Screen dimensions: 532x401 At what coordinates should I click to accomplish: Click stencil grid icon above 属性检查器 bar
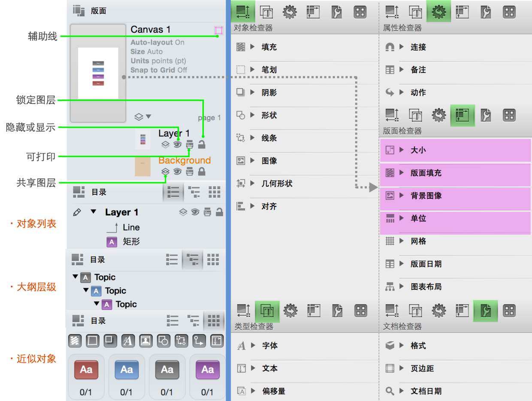click(509, 12)
